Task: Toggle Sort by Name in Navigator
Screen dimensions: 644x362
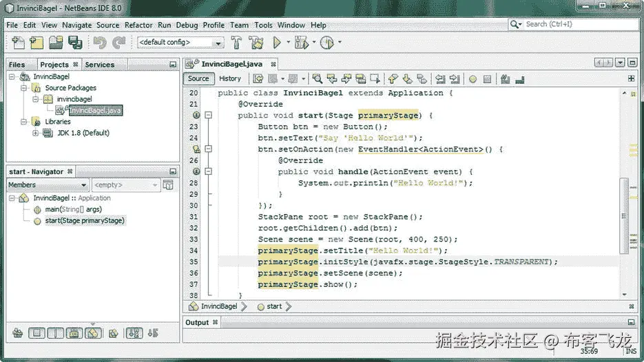Action: coord(134,333)
